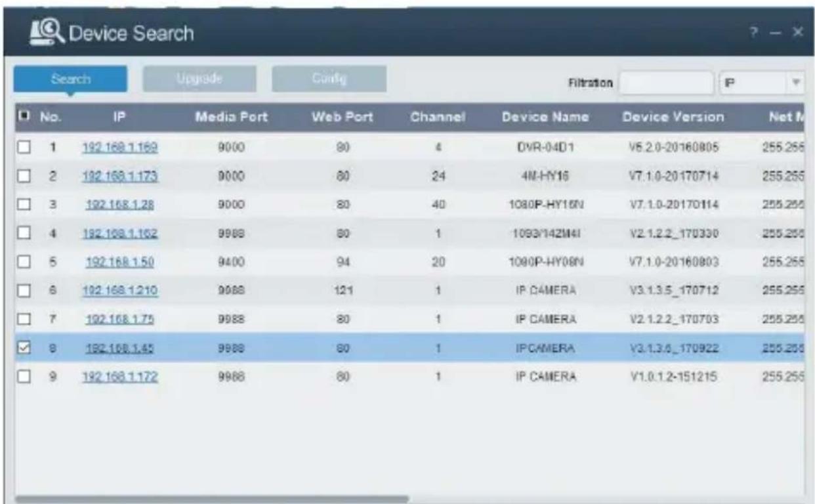Select version V1.0.1.2-151215
The image size is (815, 504).
[x=673, y=377]
